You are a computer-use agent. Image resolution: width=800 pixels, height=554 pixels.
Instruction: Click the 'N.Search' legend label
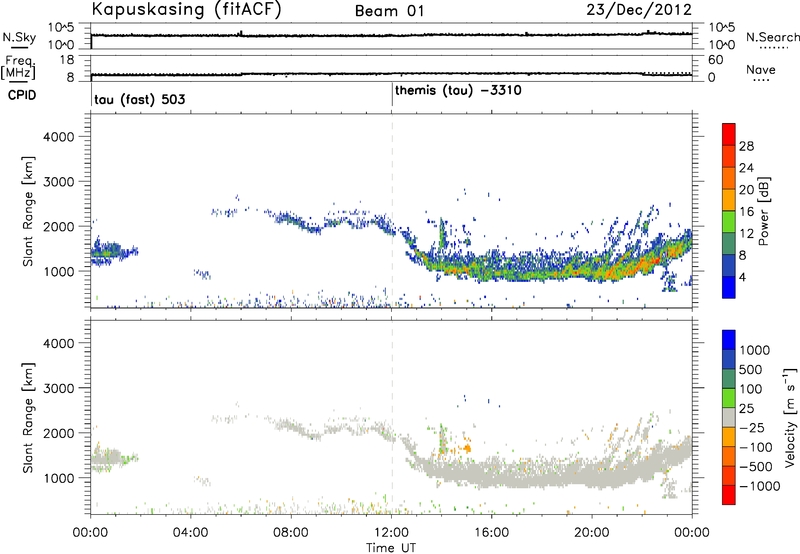coord(772,37)
